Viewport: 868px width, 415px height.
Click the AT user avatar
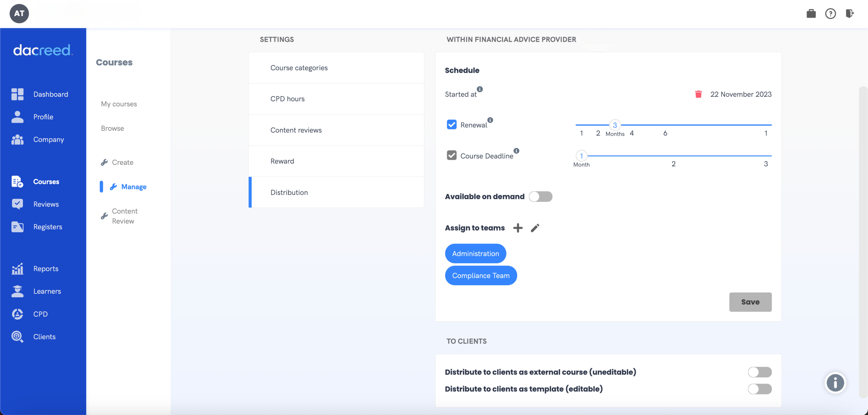click(x=19, y=13)
